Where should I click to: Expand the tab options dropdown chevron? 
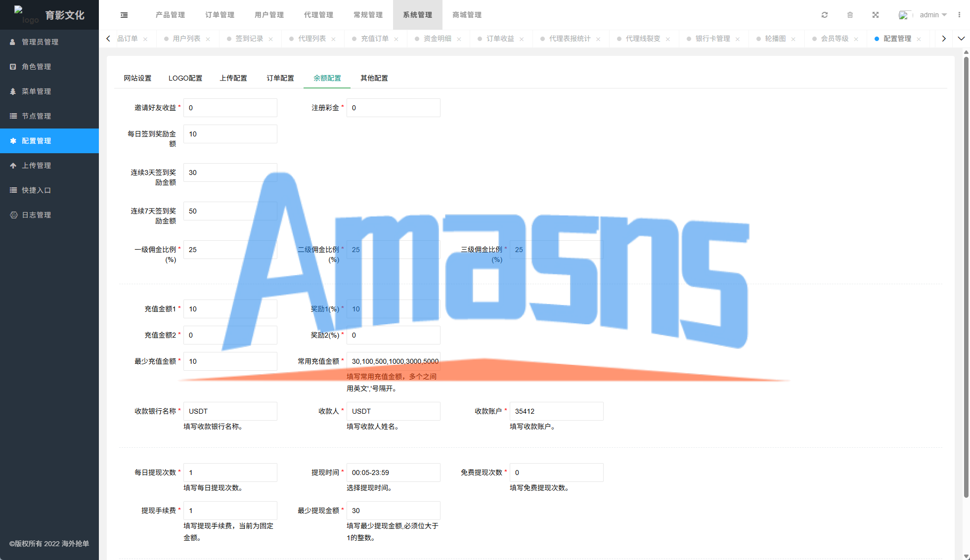(x=961, y=39)
